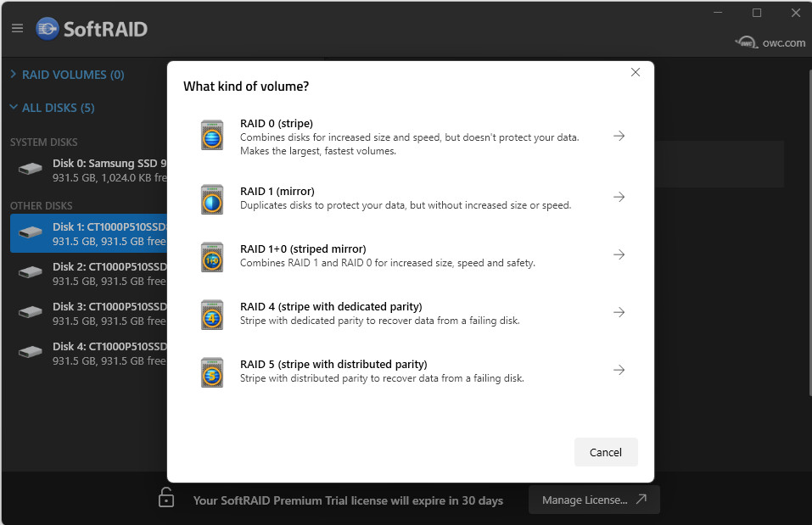This screenshot has width=812, height=525.
Task: Click arrow next to RAID 1+0
Action: tap(619, 254)
